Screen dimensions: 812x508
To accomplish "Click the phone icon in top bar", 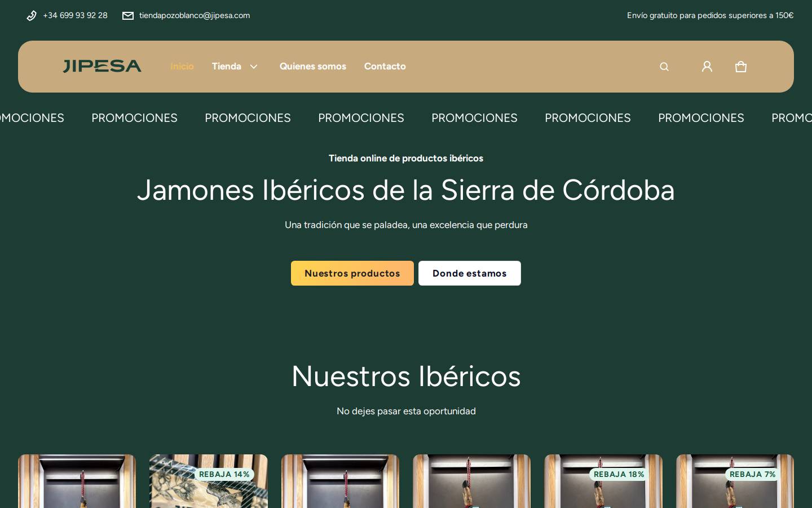I will tap(32, 16).
